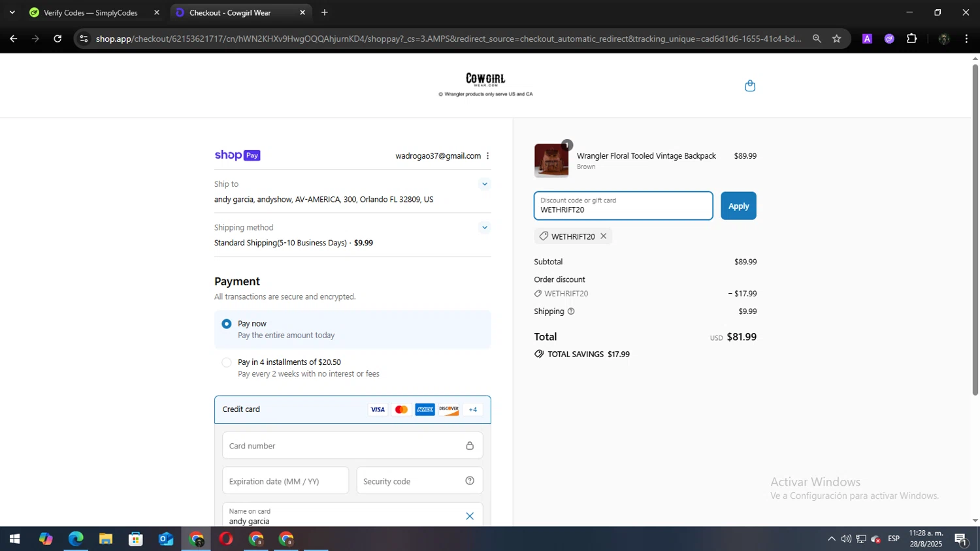Image resolution: width=980 pixels, height=551 pixels.
Task: Apply the discount code
Action: coord(738,206)
